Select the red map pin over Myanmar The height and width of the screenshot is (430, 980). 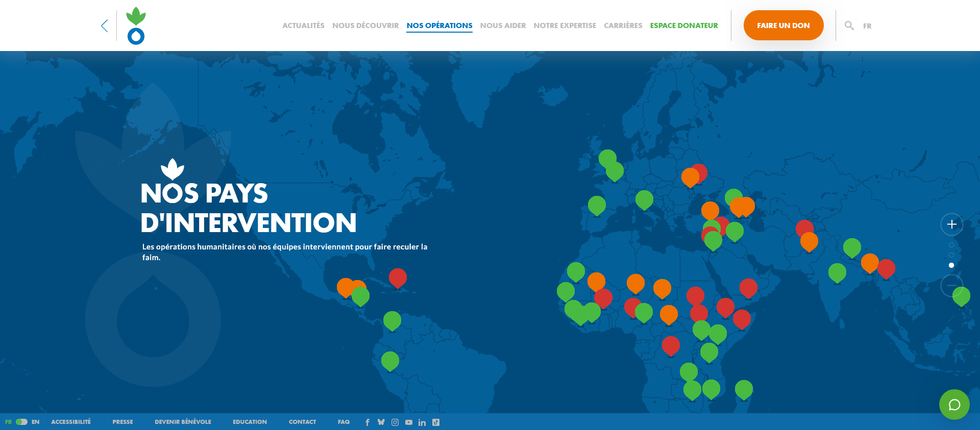tap(887, 269)
